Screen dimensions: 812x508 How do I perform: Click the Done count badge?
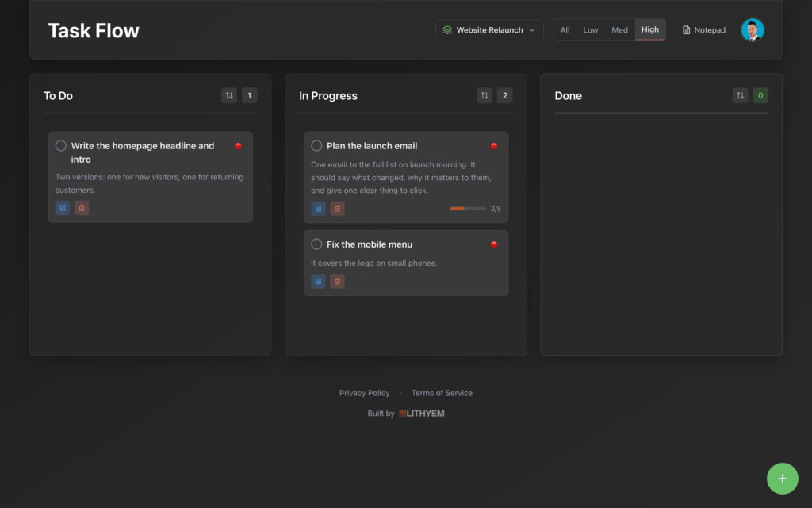coord(760,95)
